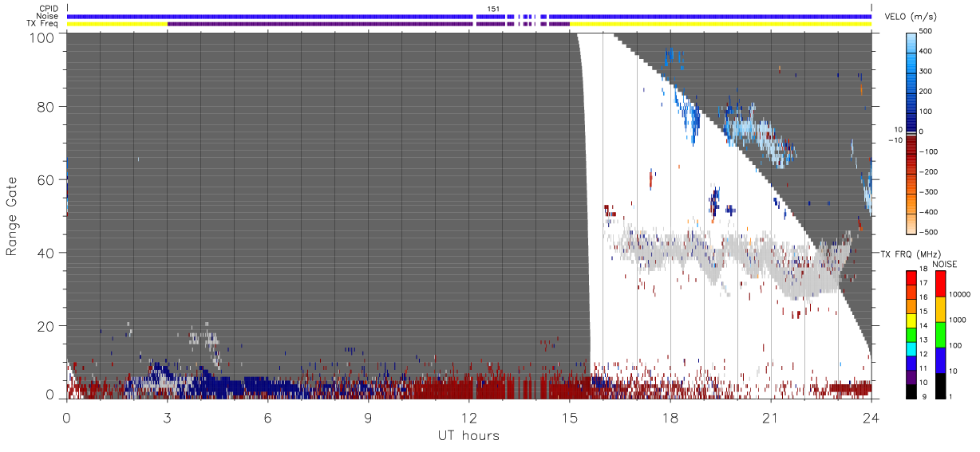Click the VELO (m/s) colorbar title

(912, 17)
